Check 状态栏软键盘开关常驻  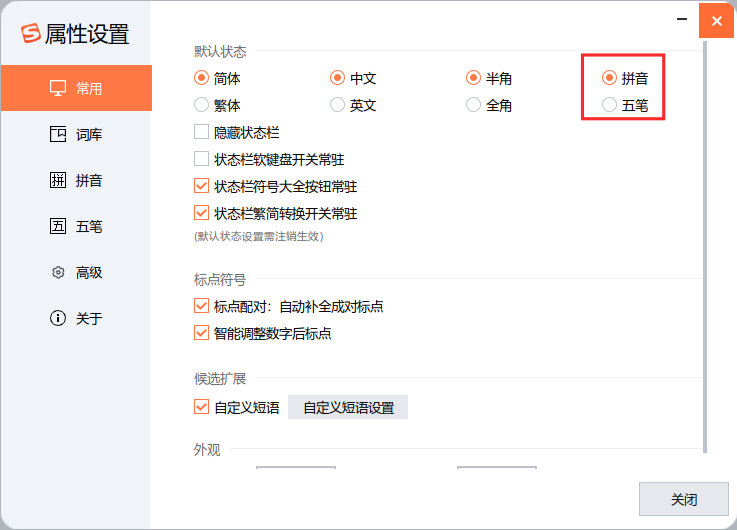pos(201,159)
